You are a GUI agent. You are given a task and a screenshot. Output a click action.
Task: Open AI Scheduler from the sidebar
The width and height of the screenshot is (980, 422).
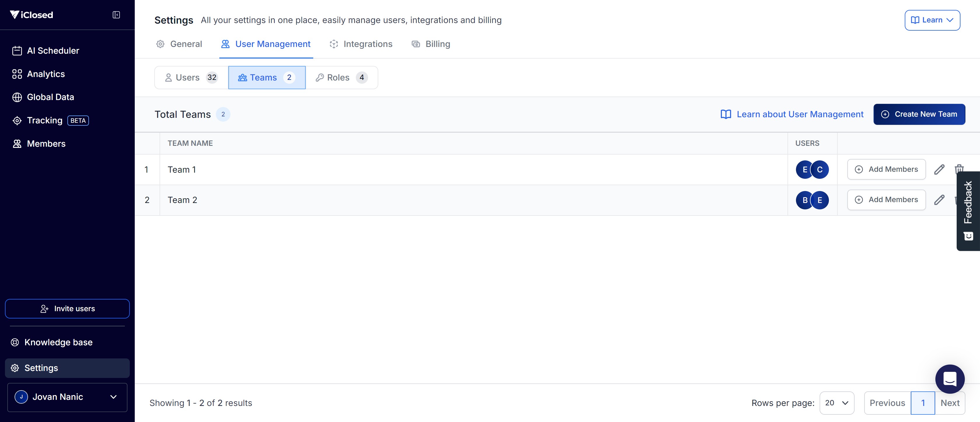pyautogui.click(x=53, y=51)
